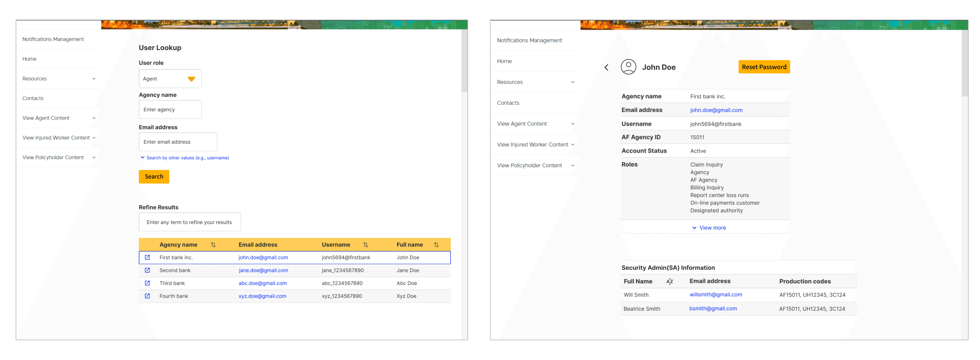Select the 'Billing Inquiry' role
The width and height of the screenshot is (980, 360).
(707, 187)
